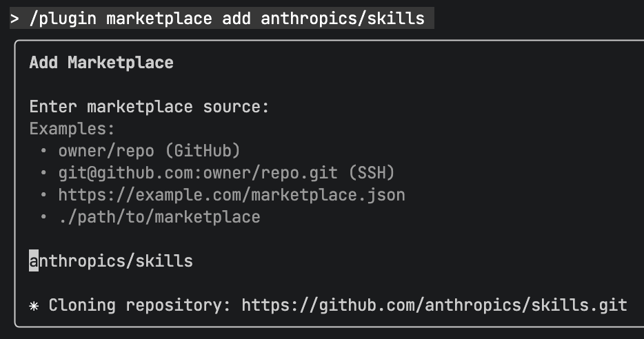644x339 pixels.
Task: Click the 'Cloning repository:' status label
Action: (140, 305)
